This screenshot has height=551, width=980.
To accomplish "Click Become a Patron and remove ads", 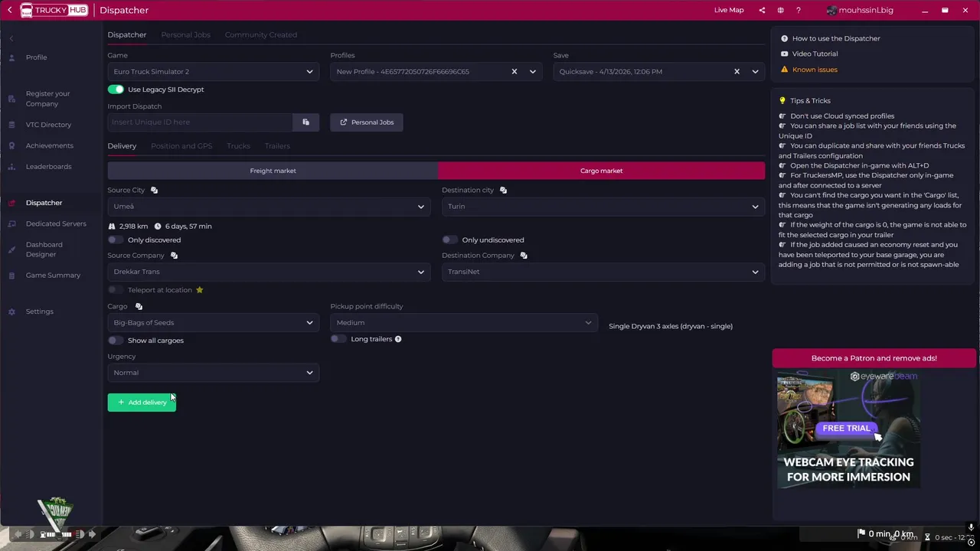I will [x=874, y=358].
